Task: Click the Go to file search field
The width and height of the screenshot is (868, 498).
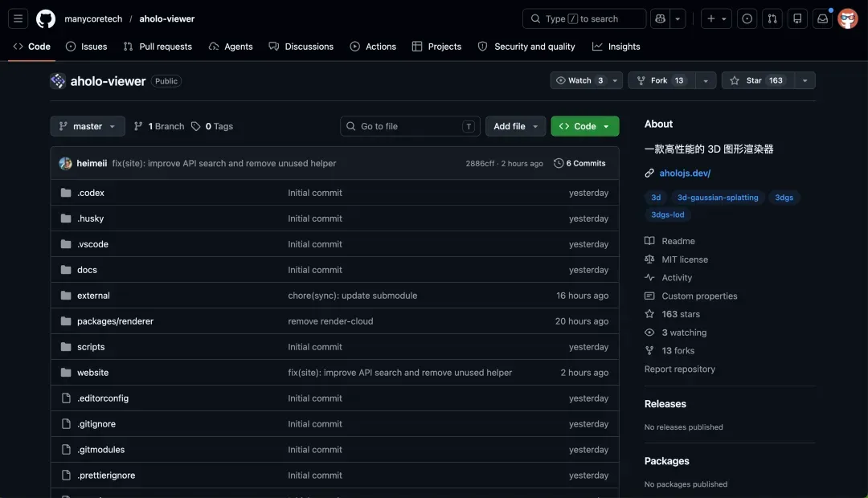Action: coord(410,126)
